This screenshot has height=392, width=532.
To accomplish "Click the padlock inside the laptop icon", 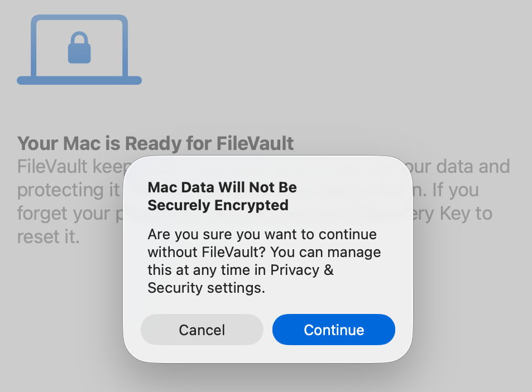I will pyautogui.click(x=79, y=48).
